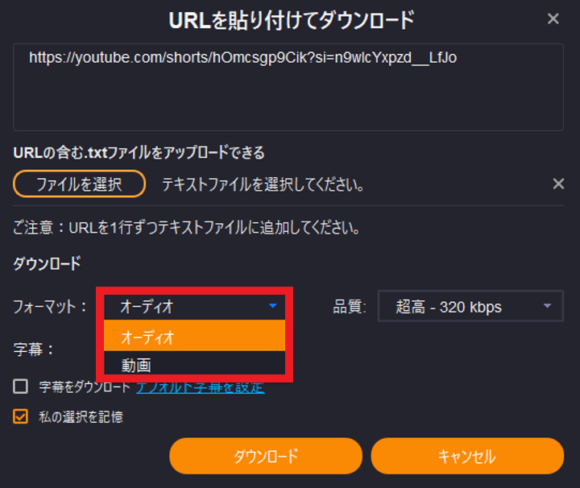
Task: Open the default subtitle settings link
Action: pos(200,387)
